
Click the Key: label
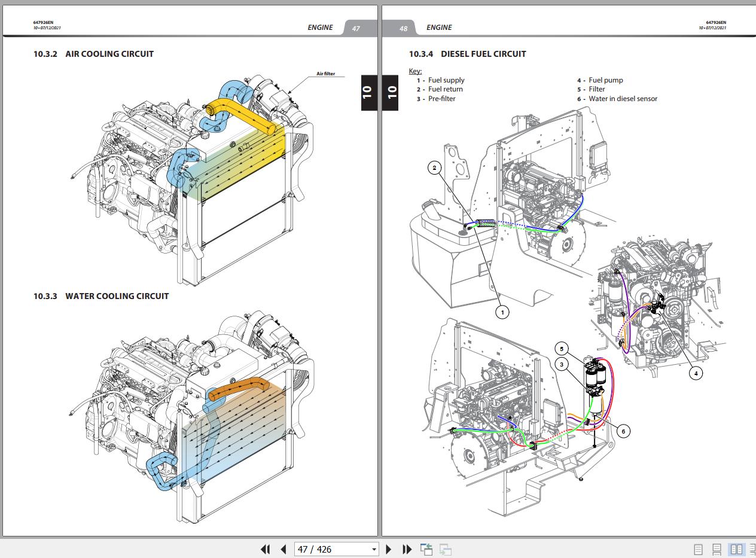(415, 71)
